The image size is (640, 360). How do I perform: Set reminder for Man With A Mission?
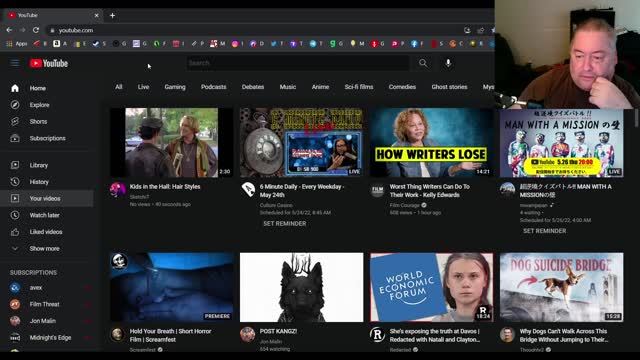tap(544, 231)
